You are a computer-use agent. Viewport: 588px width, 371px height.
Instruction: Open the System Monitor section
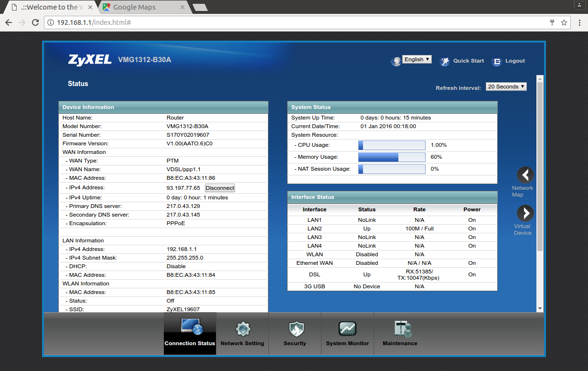347,333
